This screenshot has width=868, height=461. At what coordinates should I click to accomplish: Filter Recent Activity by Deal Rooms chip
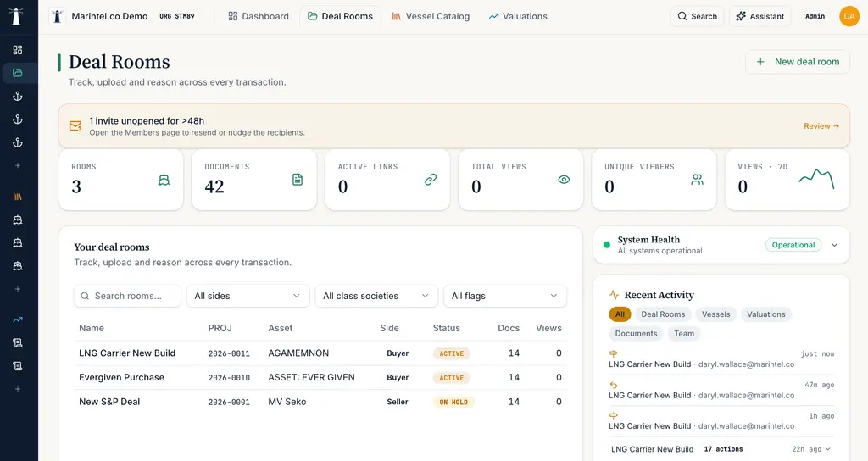663,314
